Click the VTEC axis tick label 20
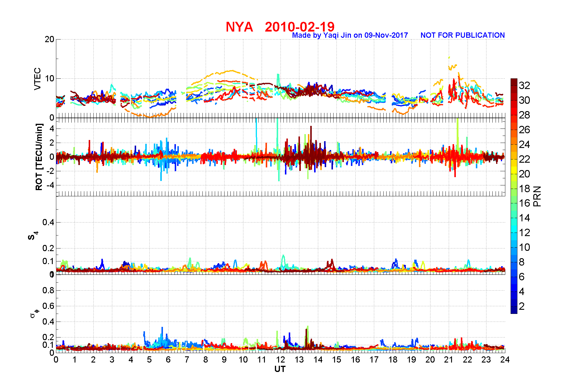Screen dimensions: 561x392 tap(49, 39)
